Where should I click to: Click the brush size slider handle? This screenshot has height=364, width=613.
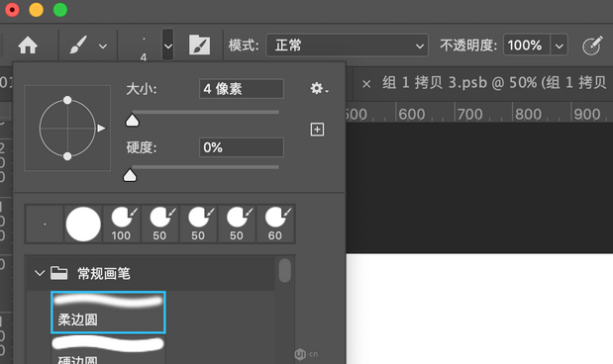coord(132,120)
